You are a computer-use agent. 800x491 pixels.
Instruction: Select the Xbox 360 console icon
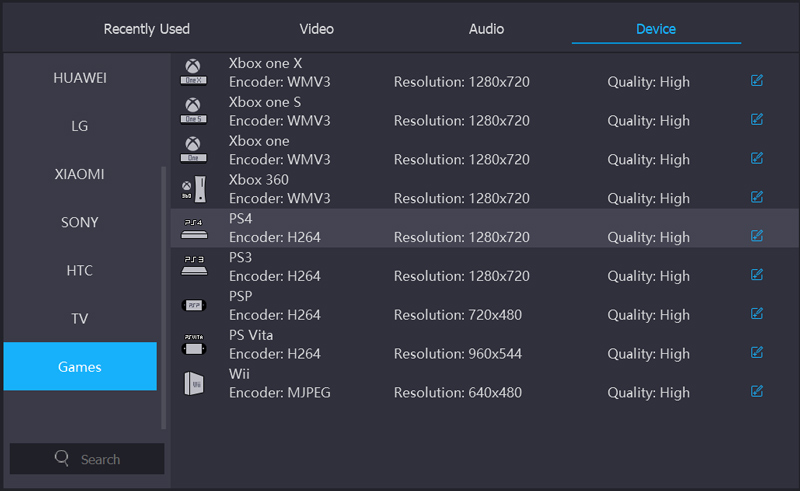pyautogui.click(x=193, y=189)
